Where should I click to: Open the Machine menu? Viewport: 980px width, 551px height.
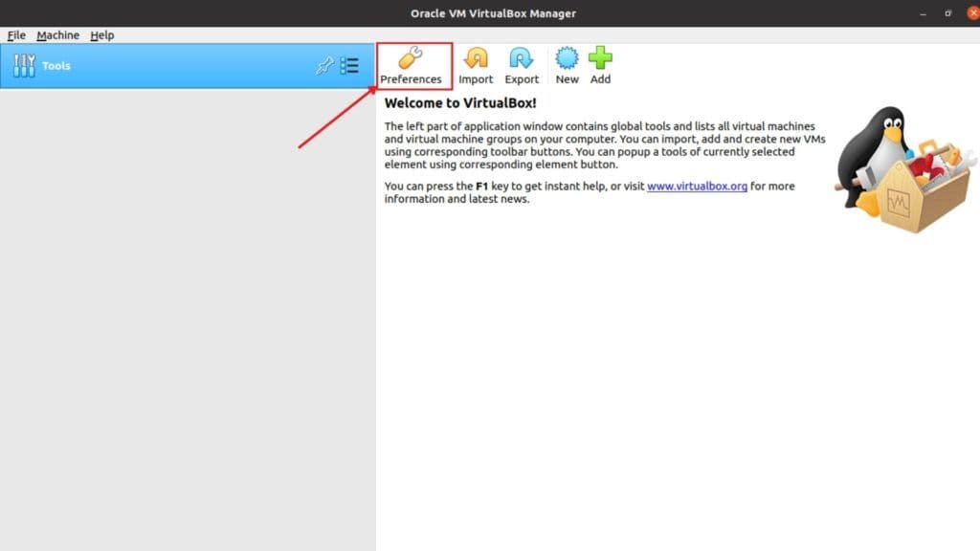[57, 35]
